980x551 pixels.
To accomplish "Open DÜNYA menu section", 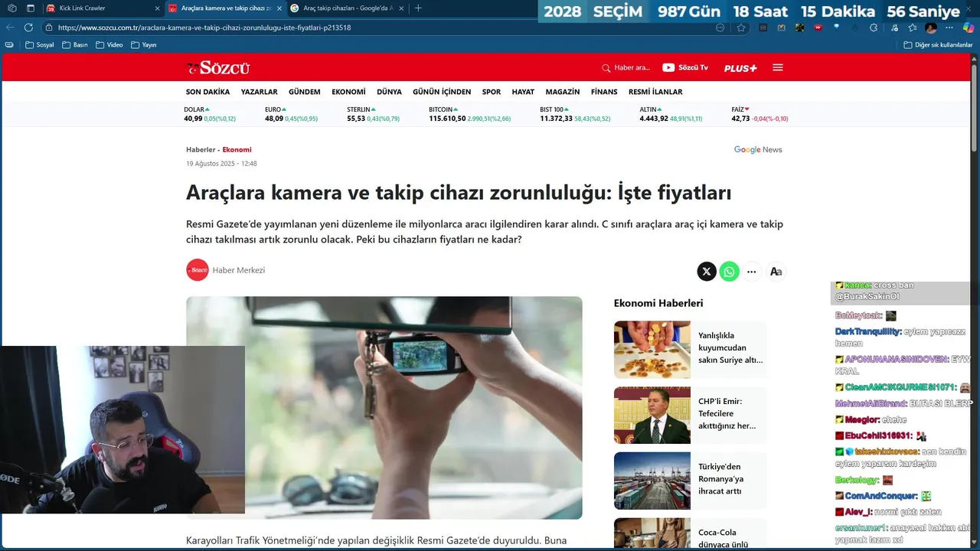I will [389, 92].
